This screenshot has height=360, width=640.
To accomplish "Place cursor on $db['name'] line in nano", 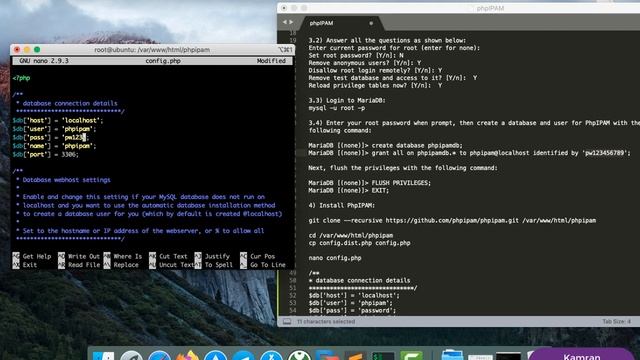I will (x=54, y=146).
